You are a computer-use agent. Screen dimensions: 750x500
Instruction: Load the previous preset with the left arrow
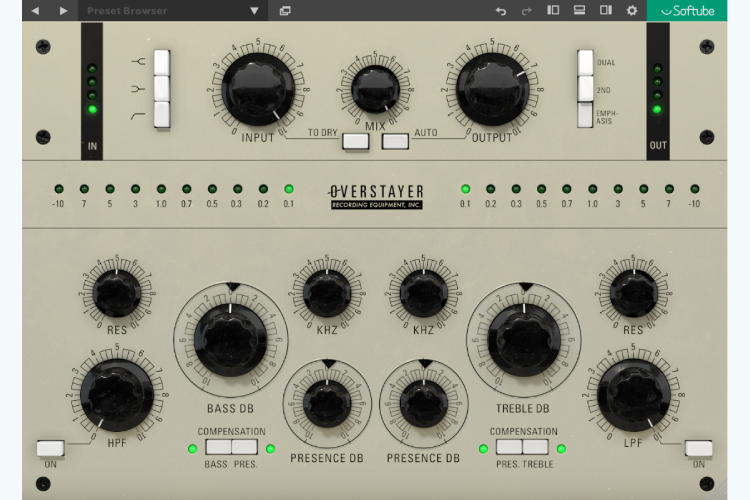(35, 11)
